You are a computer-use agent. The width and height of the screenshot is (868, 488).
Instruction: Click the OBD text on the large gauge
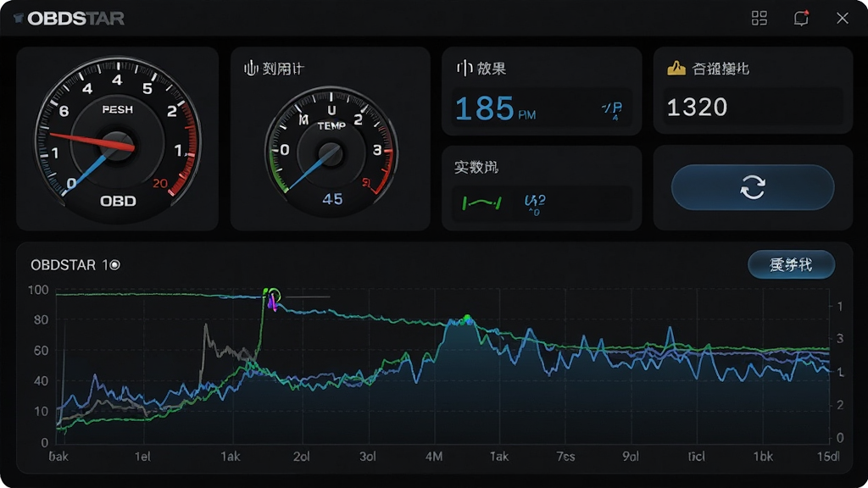point(118,201)
